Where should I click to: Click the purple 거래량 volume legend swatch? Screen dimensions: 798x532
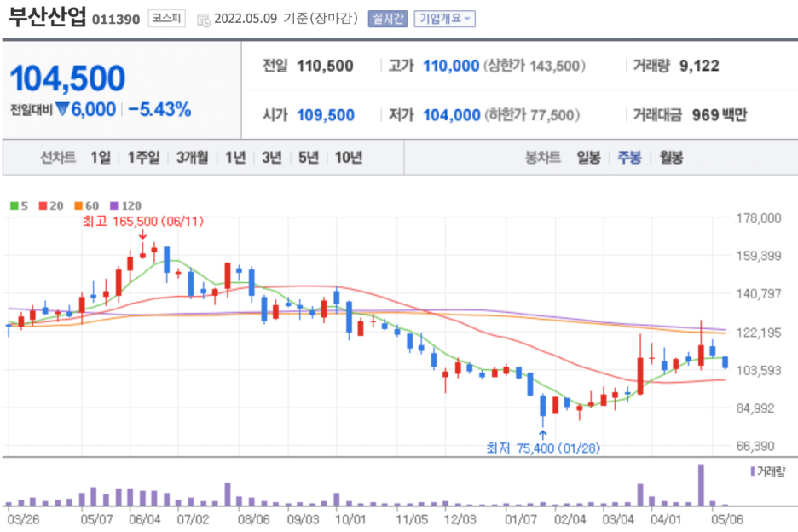point(753,471)
